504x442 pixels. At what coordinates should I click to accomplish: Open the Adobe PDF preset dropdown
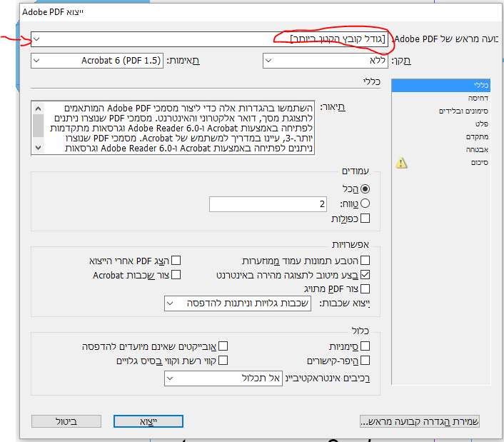click(x=210, y=39)
